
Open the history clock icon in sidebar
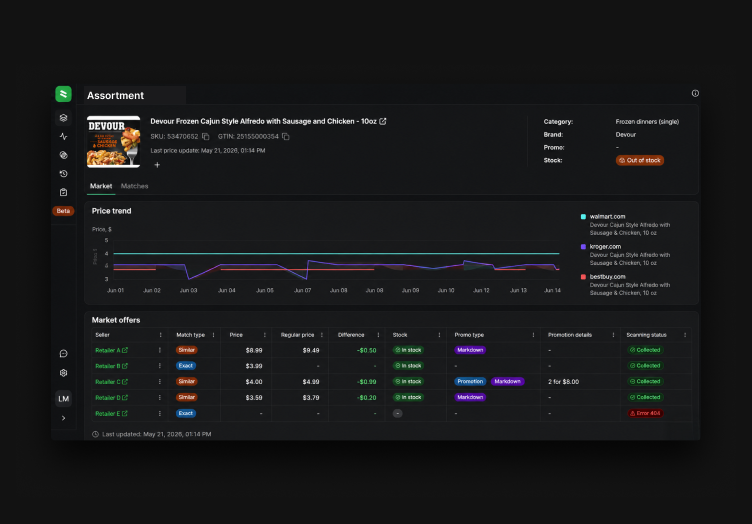click(63, 174)
